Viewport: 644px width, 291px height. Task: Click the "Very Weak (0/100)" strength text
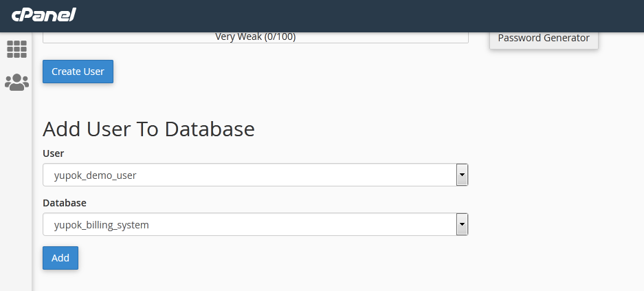point(255,37)
